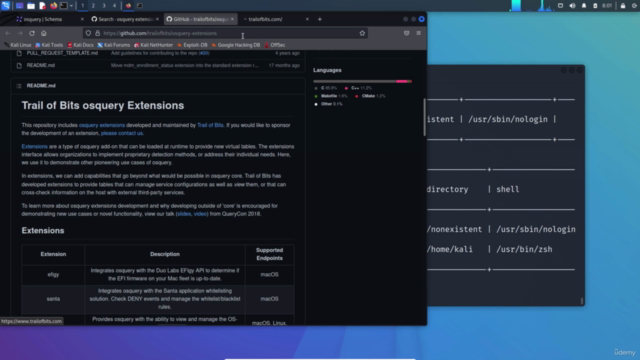
Task: Open the volume control tray icon
Action: click(572, 6)
